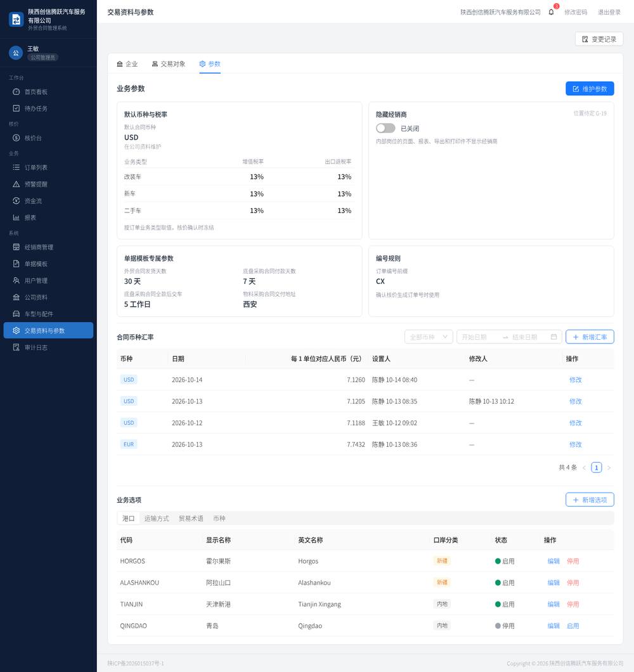
Task: Go to next page of exchange rates
Action: [x=609, y=468]
